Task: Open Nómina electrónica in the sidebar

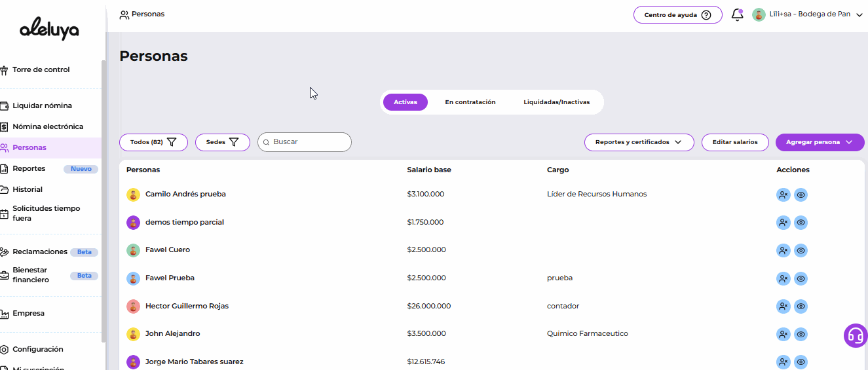Action: pyautogui.click(x=48, y=126)
